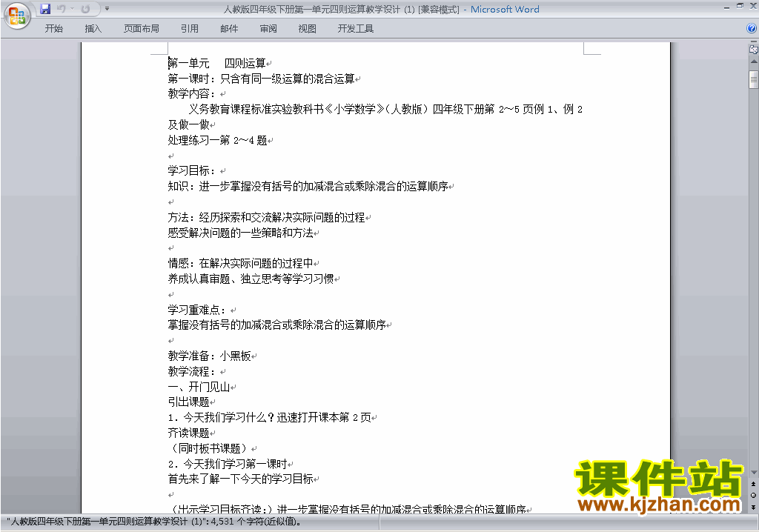Restore down the Word window
The image size is (759, 532).
(x=740, y=6)
